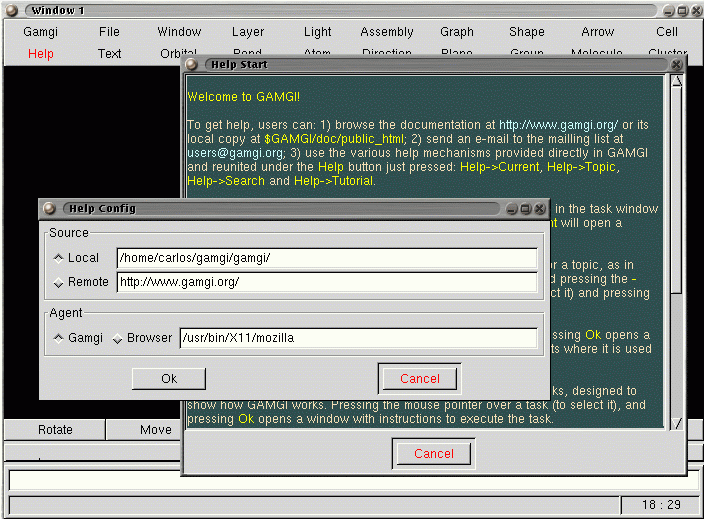Open the Graph menu
The image size is (704, 519).
pos(457,32)
